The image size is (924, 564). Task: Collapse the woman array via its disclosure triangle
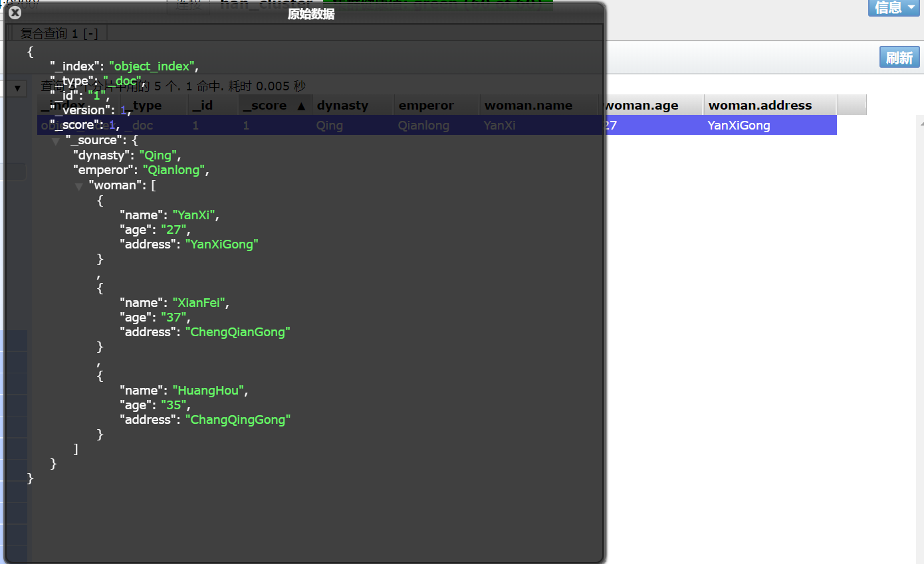point(78,185)
